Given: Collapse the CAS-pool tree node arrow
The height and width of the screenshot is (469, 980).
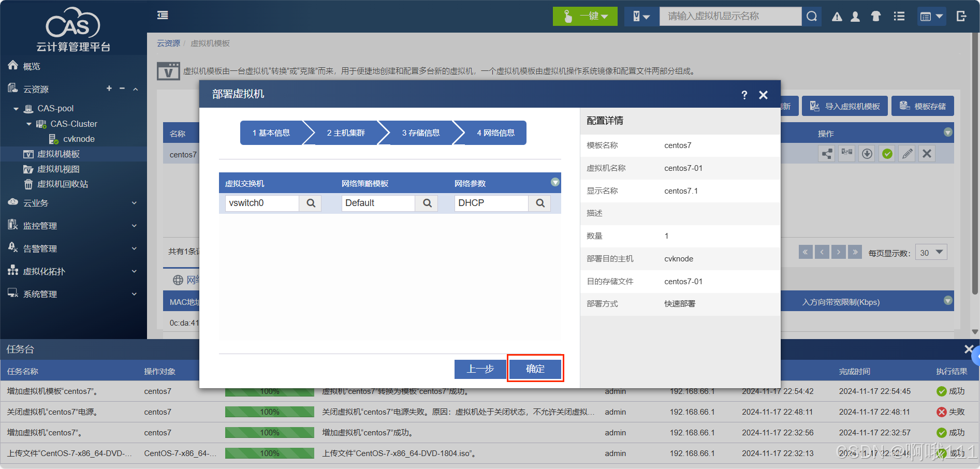Looking at the screenshot, I should [x=16, y=109].
